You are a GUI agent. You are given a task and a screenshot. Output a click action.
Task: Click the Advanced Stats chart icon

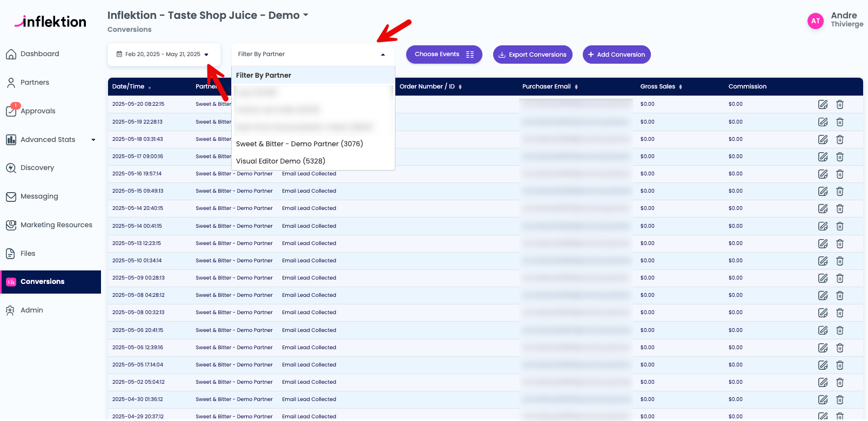[11, 140]
